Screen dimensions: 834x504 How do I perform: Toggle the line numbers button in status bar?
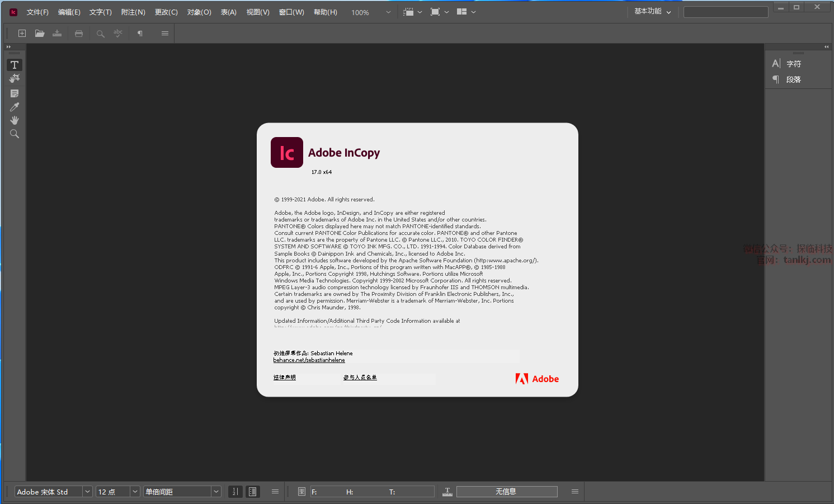[x=235, y=492]
